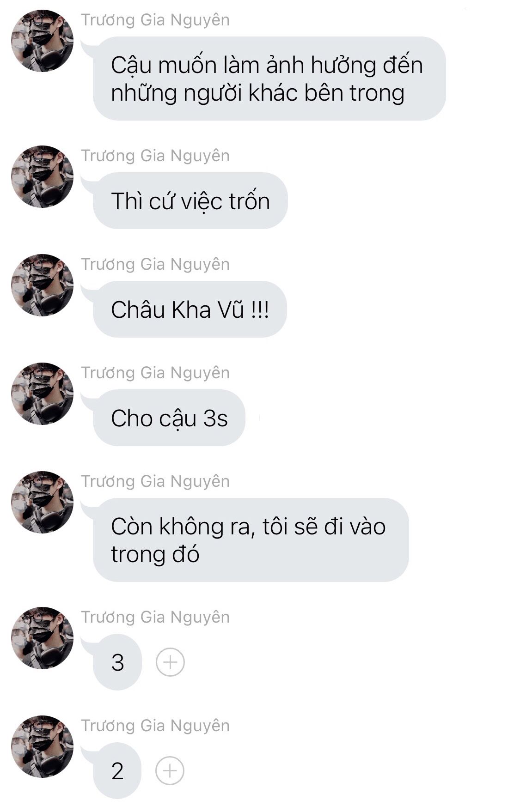Open avatar next to "Cậu muốn làm ảnh hưởng" message
The image size is (520, 812).
click(x=42, y=41)
